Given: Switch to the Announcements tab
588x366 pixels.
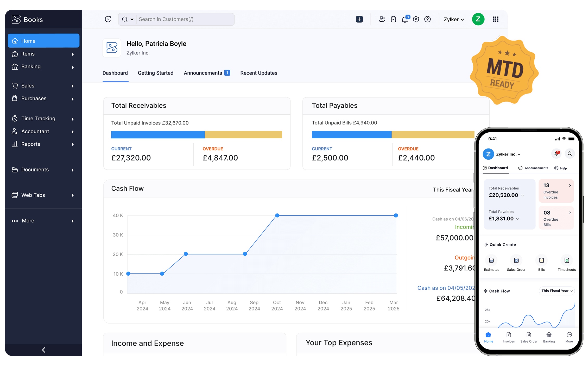Looking at the screenshot, I should [x=204, y=73].
